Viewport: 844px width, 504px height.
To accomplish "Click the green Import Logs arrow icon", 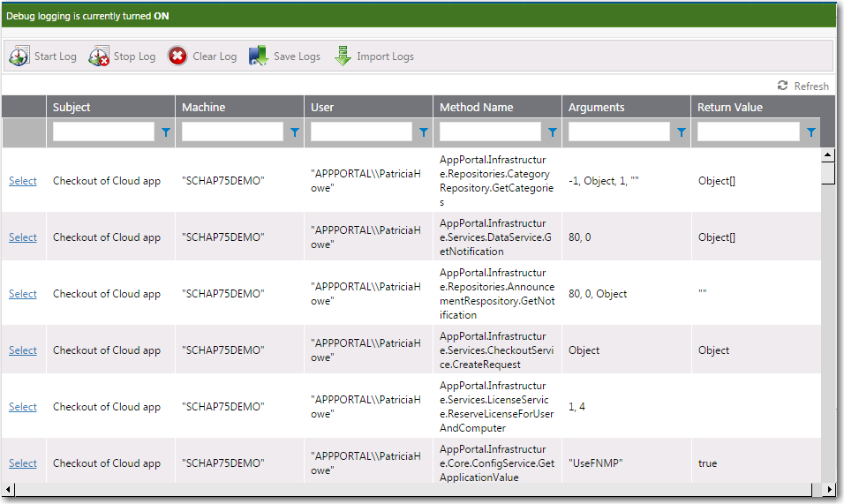I will point(343,56).
